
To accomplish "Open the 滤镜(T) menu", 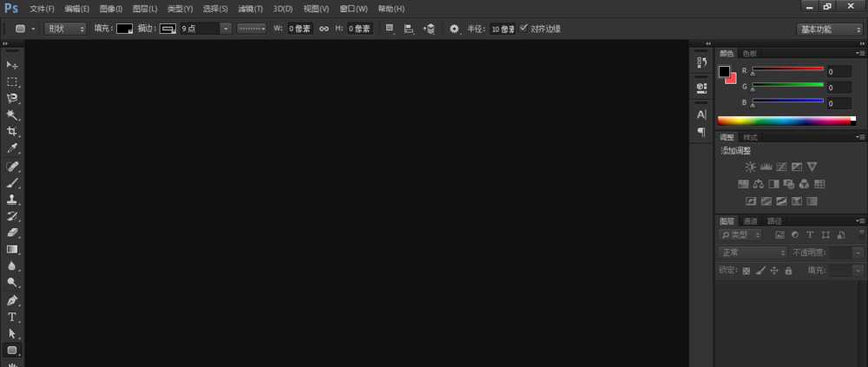I will (250, 9).
